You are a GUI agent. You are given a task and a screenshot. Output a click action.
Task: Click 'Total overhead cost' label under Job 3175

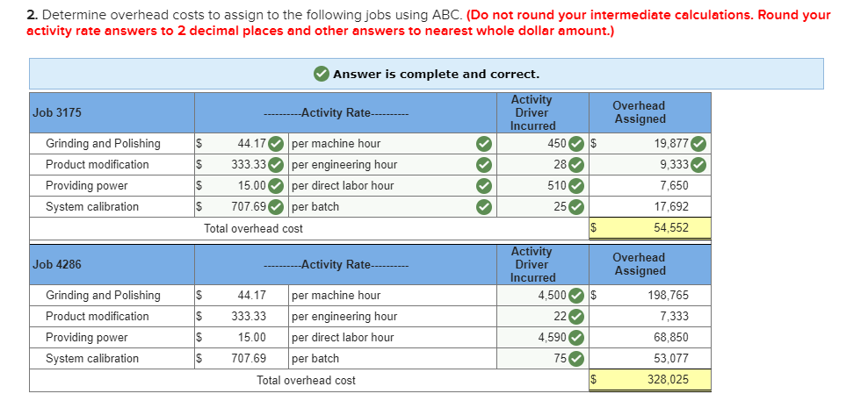[254, 228]
